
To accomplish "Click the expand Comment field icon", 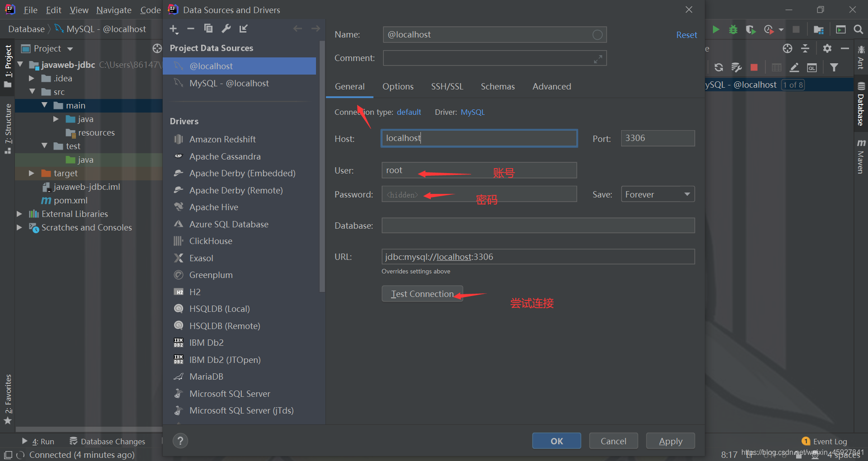I will tap(598, 59).
